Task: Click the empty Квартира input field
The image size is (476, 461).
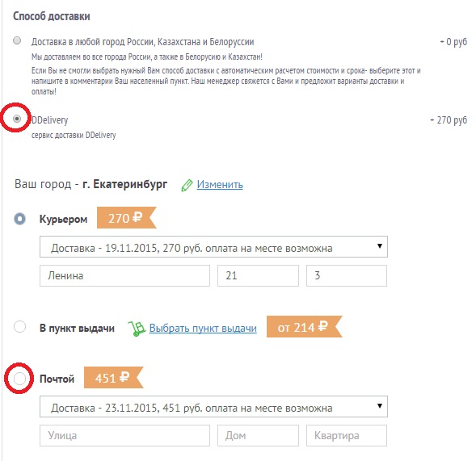Action: point(347,435)
